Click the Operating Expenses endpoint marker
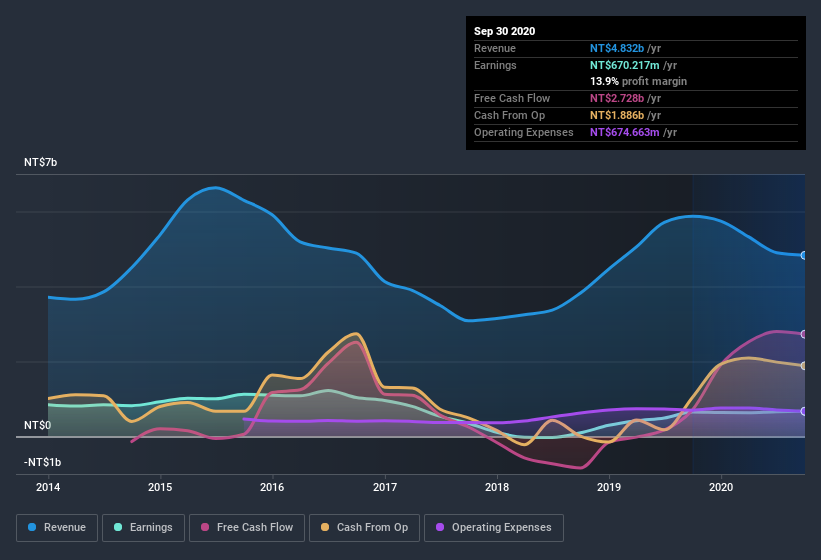Viewport: 821px width, 560px height. point(804,411)
